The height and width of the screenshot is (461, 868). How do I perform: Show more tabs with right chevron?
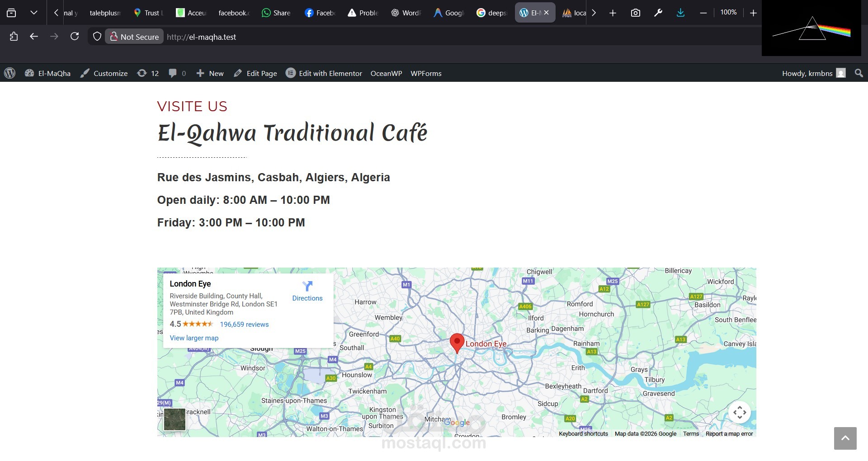[594, 13]
